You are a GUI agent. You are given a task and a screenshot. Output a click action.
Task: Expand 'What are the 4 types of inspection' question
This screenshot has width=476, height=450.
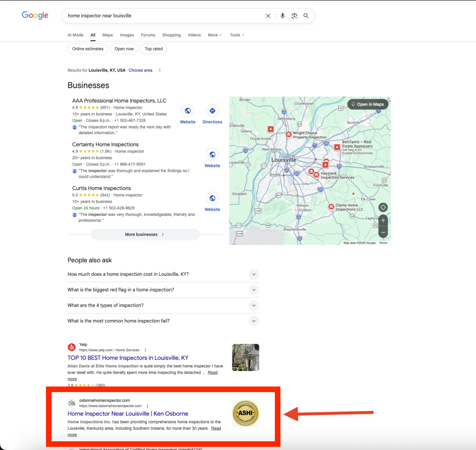pyautogui.click(x=253, y=305)
